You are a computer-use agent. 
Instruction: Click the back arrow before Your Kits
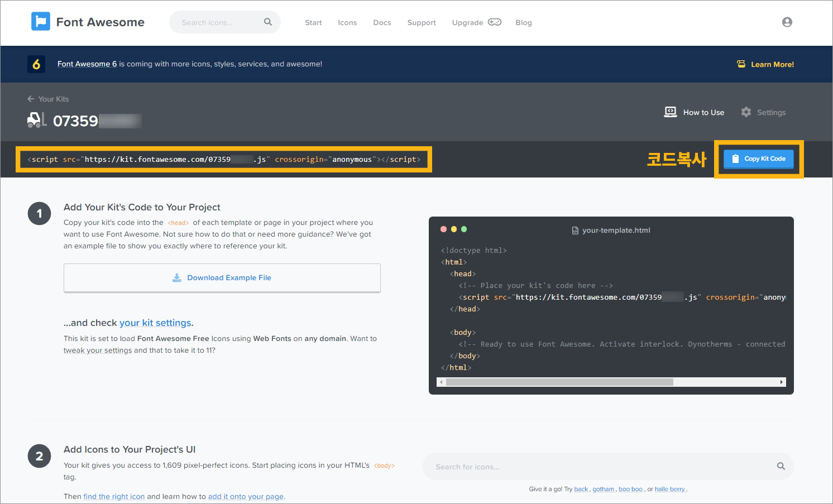[x=31, y=99]
